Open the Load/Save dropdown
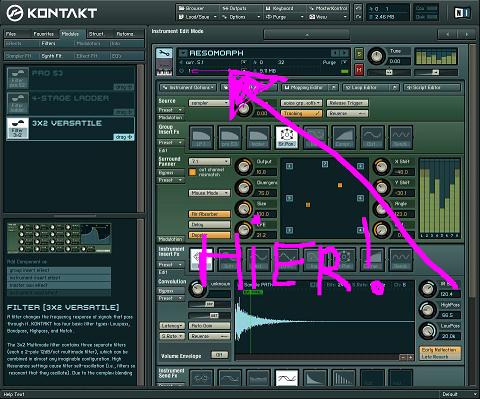This screenshot has height=399, width=480. tap(198, 17)
